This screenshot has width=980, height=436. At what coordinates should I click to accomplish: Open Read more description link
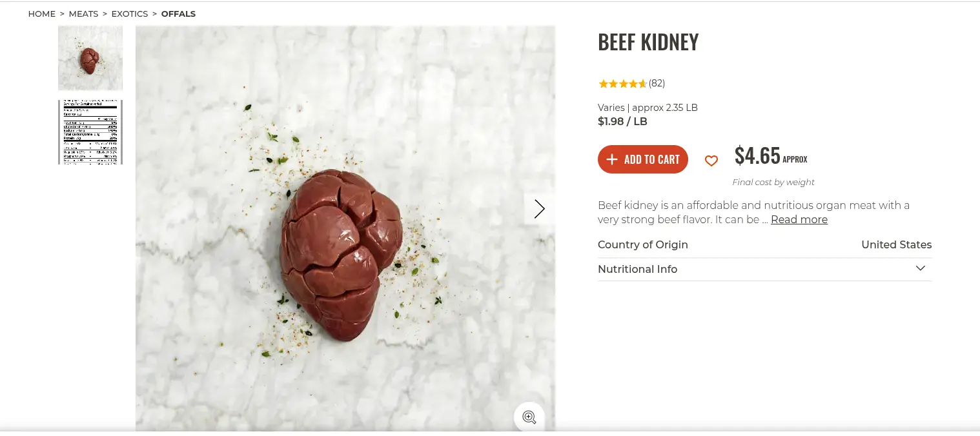799,219
